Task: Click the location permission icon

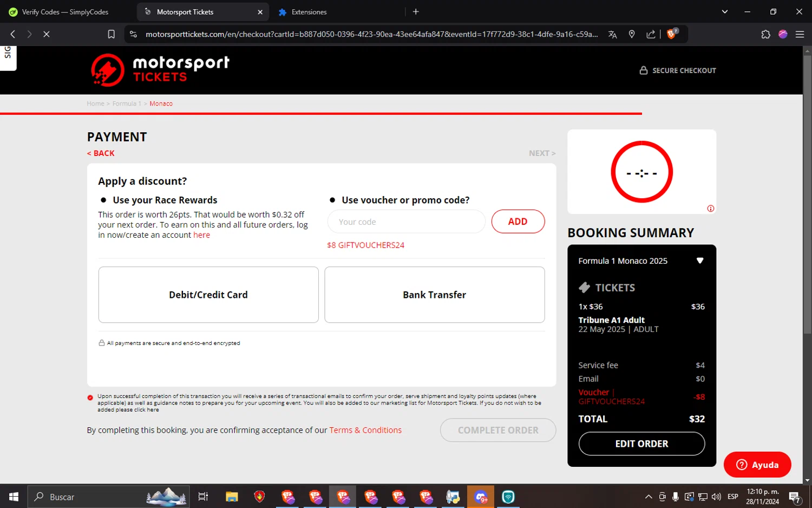Action: click(x=632, y=34)
